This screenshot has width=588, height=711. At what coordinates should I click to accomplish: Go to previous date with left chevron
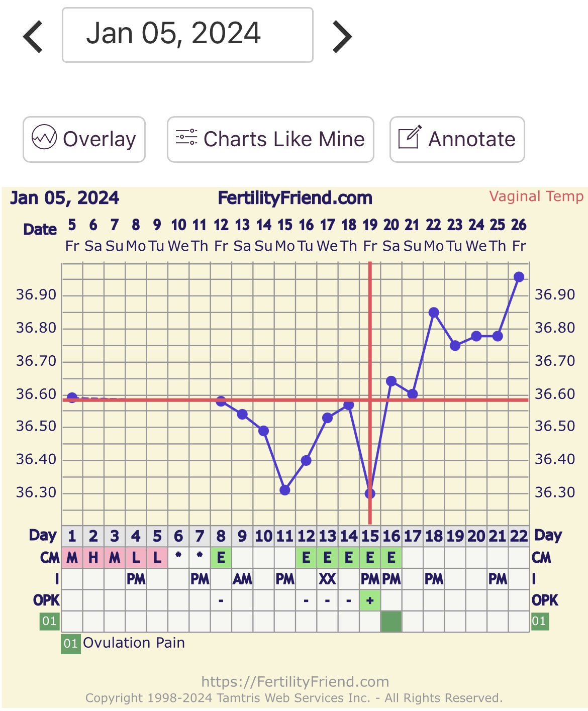(33, 36)
